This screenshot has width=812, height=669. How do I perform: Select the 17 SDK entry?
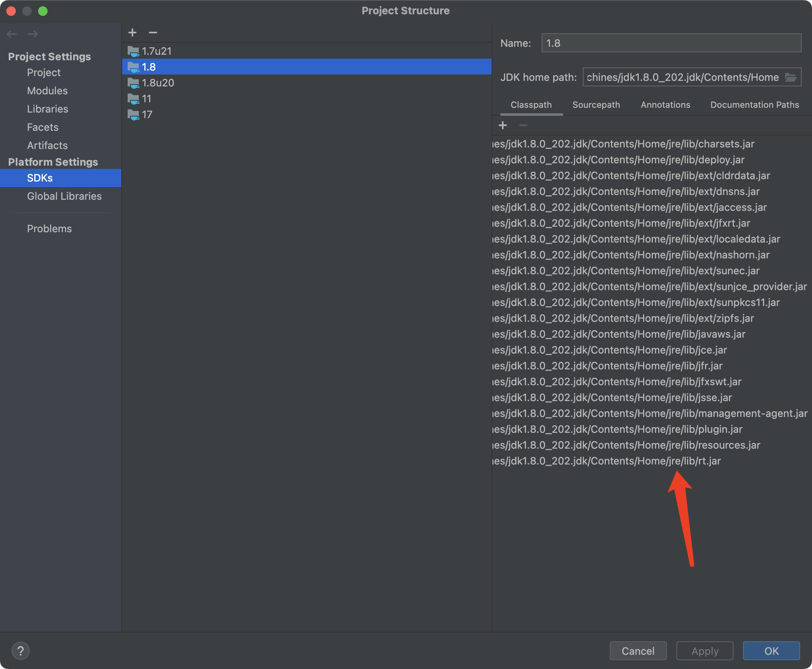[x=147, y=115]
